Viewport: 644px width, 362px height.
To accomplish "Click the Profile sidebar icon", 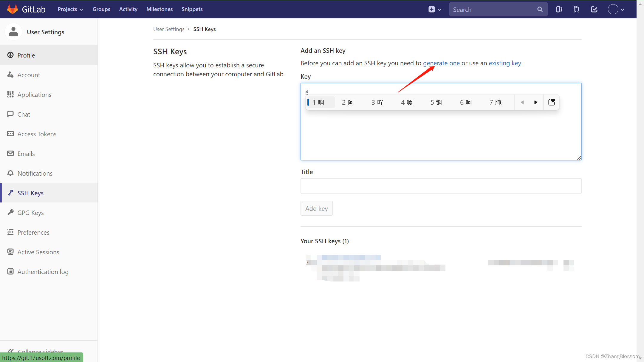I will 10,55.
